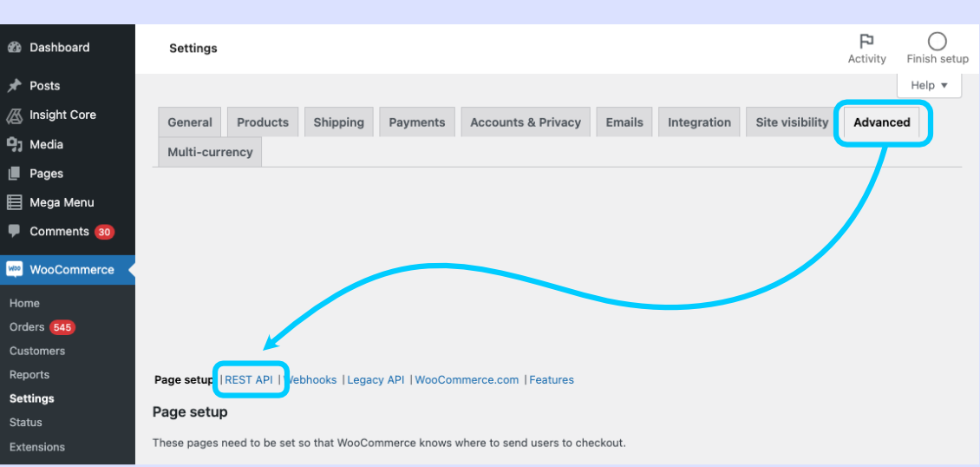Click the Finish setup button label
Screen dimensions: 980x467
pyautogui.click(x=938, y=59)
